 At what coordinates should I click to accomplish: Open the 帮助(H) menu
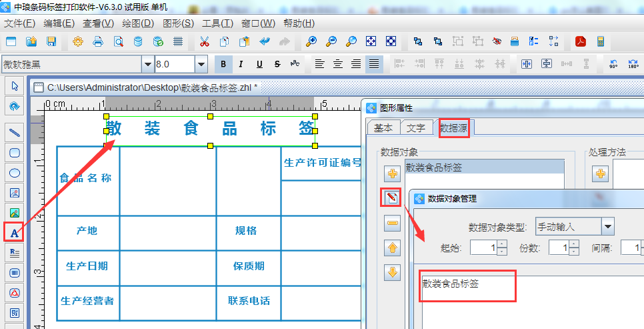coord(299,23)
